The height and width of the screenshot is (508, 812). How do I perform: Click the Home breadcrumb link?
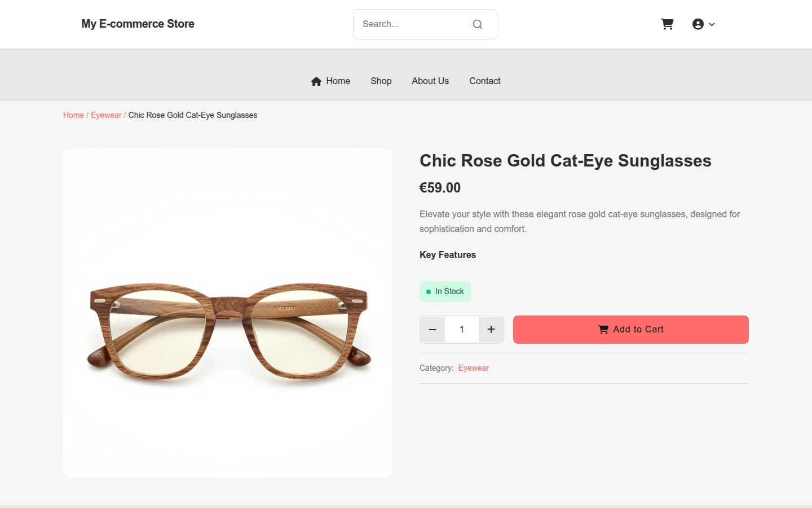73,115
